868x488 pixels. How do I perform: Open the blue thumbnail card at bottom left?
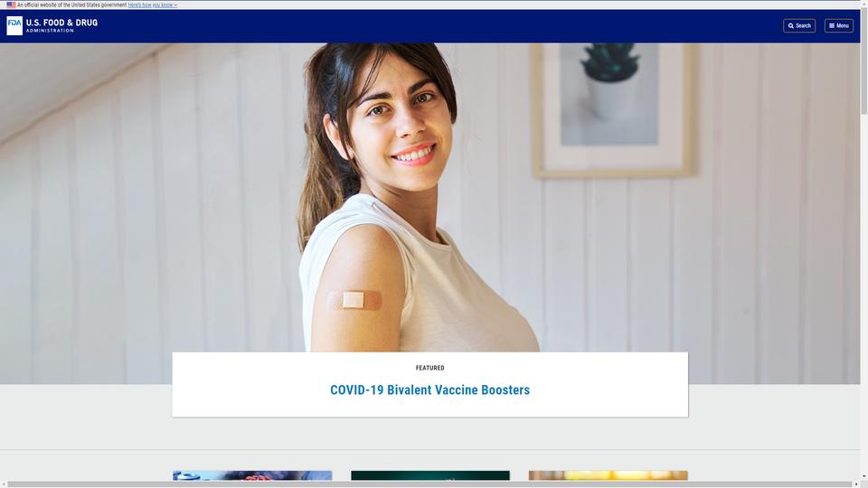pos(252,475)
